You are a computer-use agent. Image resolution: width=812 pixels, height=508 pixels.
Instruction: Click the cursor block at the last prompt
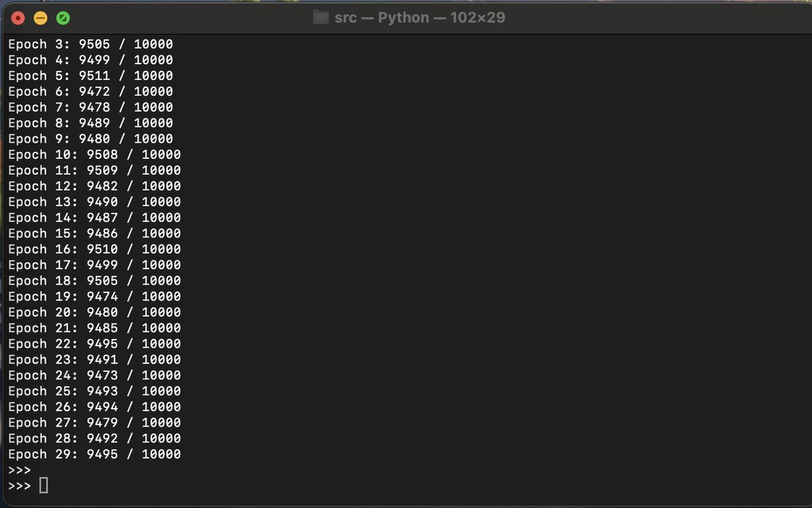tap(44, 486)
